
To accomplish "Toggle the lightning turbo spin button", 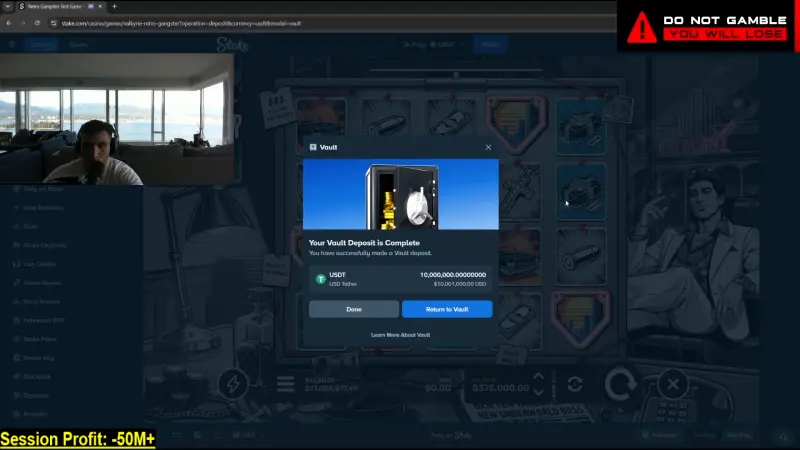I will [233, 384].
